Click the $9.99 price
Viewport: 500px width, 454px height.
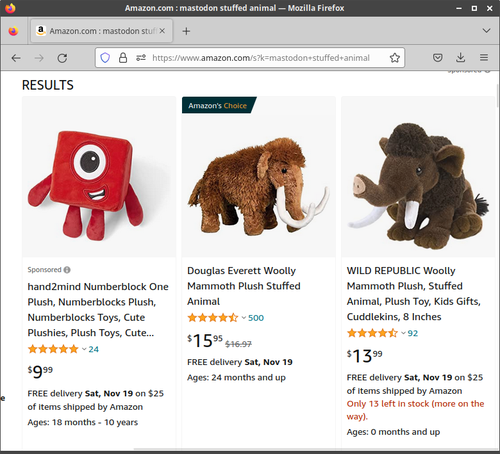[40, 372]
